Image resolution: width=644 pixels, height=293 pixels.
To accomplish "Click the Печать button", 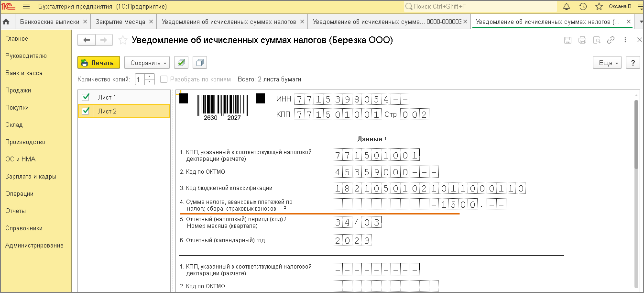I will (98, 63).
